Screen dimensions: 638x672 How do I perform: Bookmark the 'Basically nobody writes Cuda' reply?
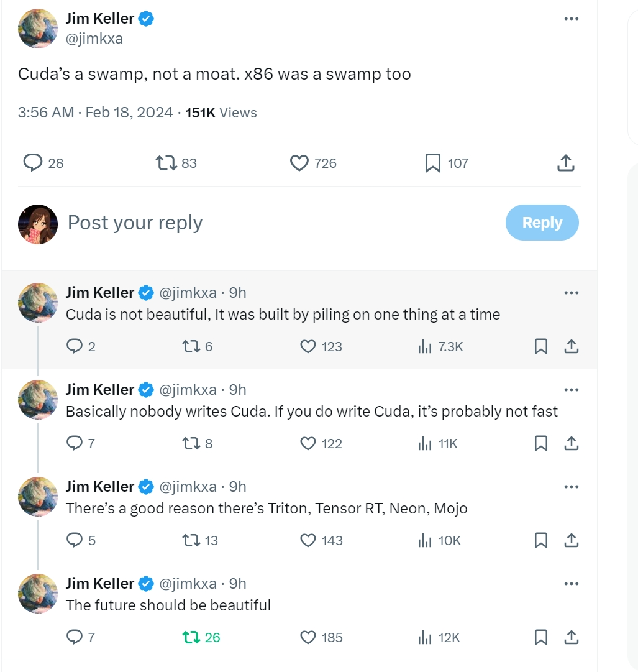(541, 444)
